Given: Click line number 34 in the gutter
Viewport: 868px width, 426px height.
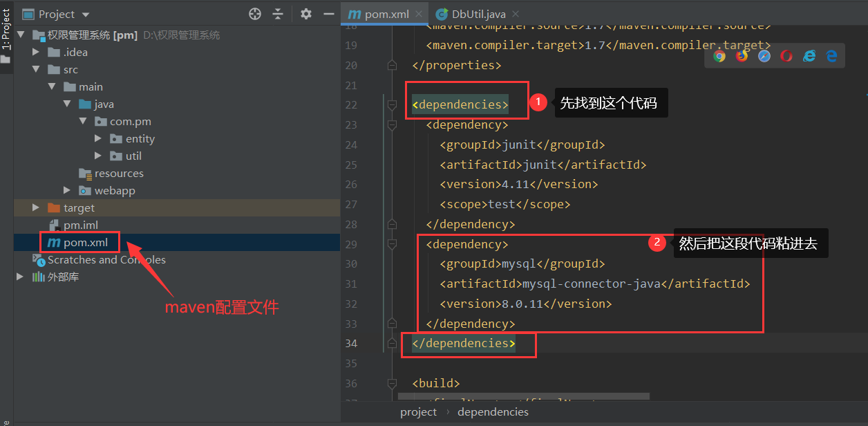Looking at the screenshot, I should pos(350,343).
